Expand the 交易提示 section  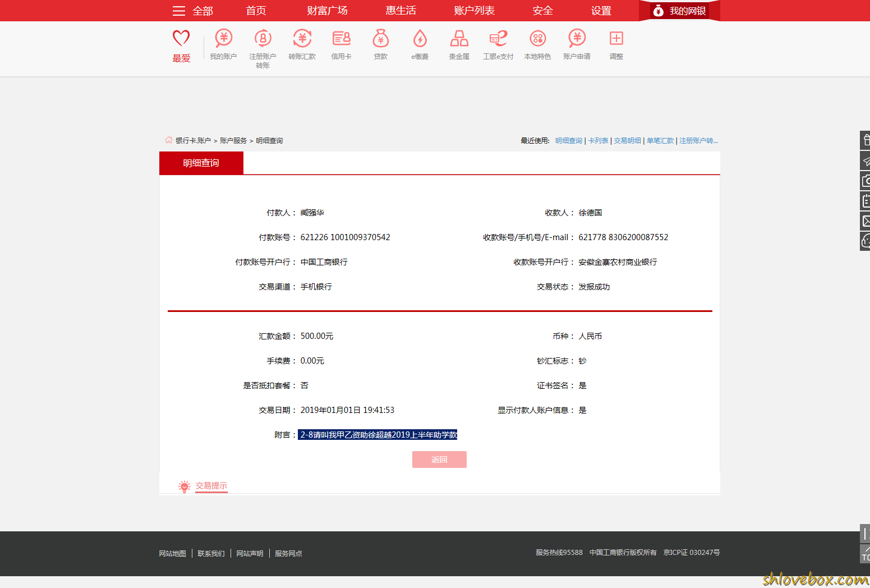(211, 486)
